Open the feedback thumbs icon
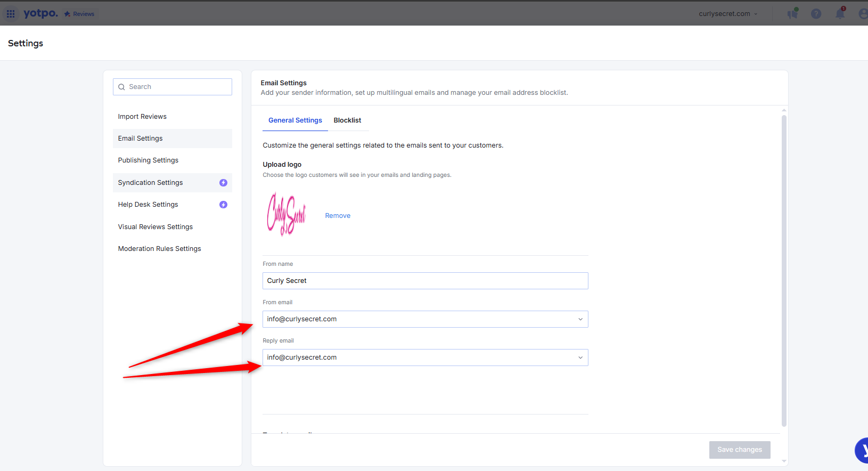868x471 pixels. click(793, 13)
